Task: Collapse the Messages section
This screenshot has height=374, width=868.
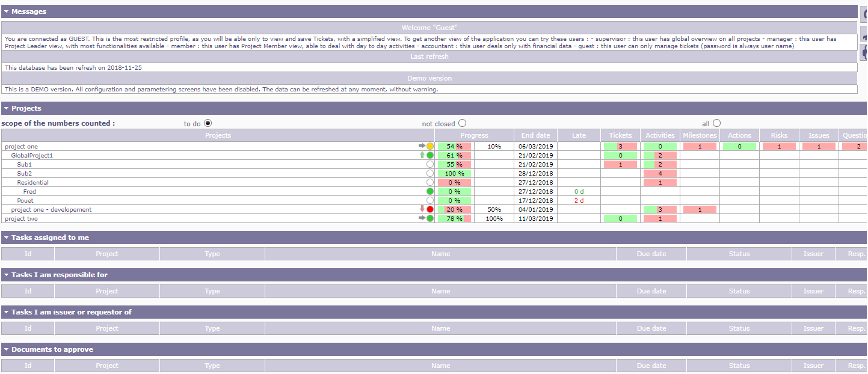Action: (6, 11)
